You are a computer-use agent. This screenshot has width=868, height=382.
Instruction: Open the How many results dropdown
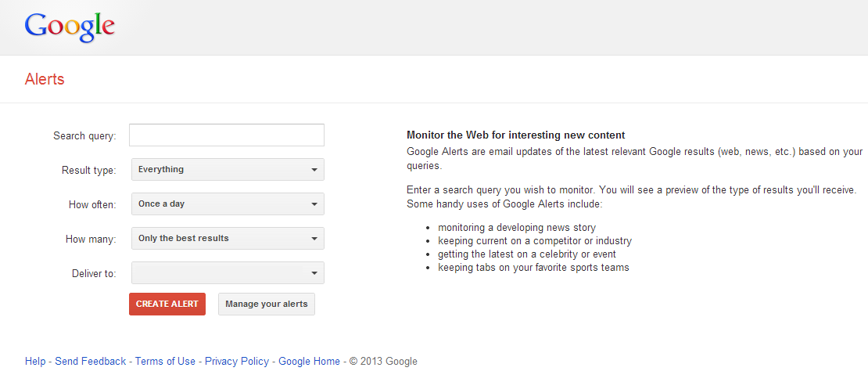coord(228,239)
